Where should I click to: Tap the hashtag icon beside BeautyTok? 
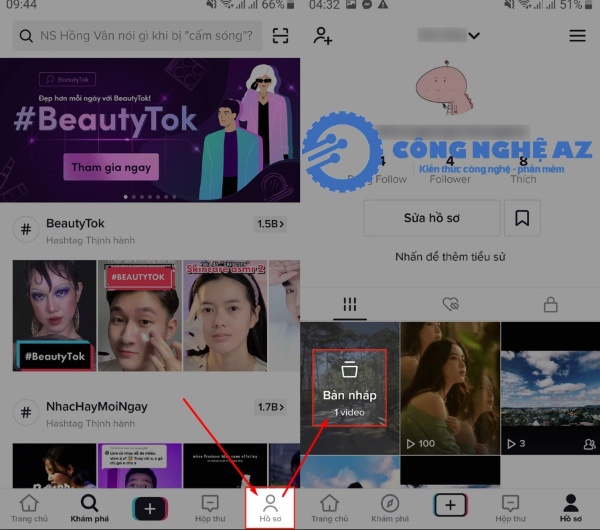tap(26, 230)
